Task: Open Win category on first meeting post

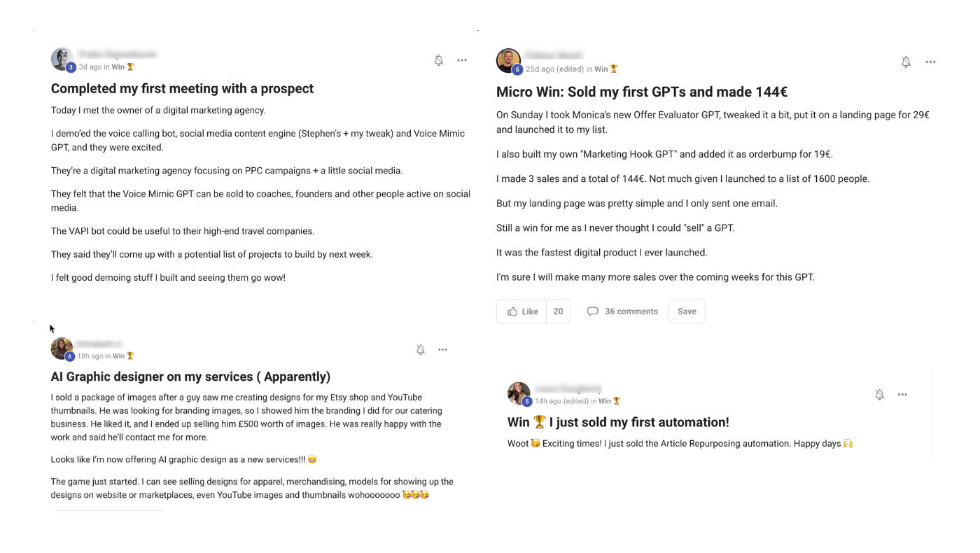Action: (118, 67)
